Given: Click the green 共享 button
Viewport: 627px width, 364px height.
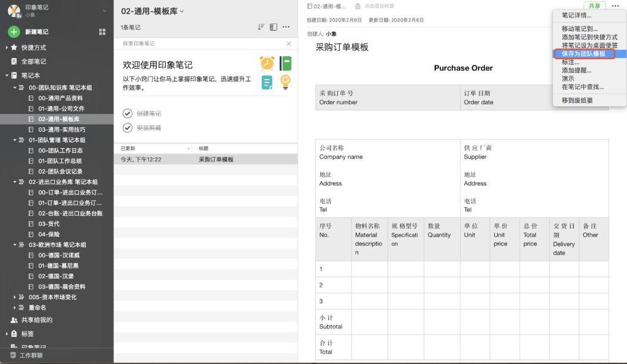Looking at the screenshot, I should 594,6.
